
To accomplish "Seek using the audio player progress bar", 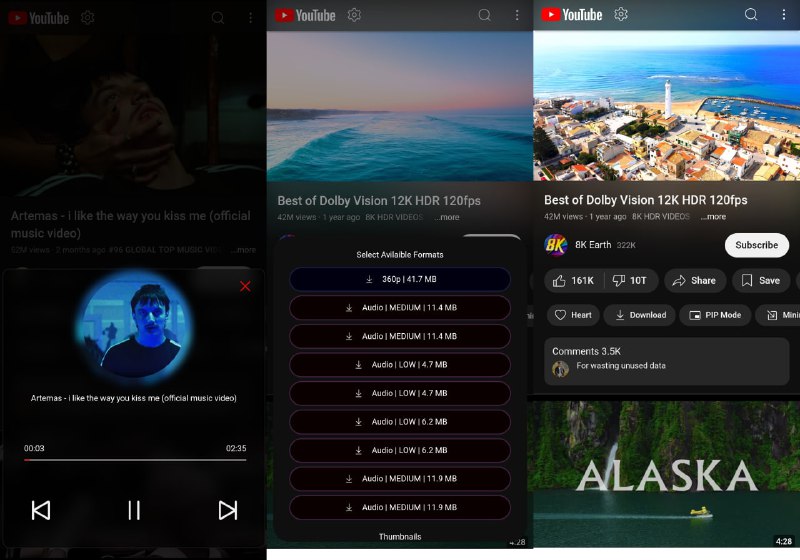I will 135,460.
